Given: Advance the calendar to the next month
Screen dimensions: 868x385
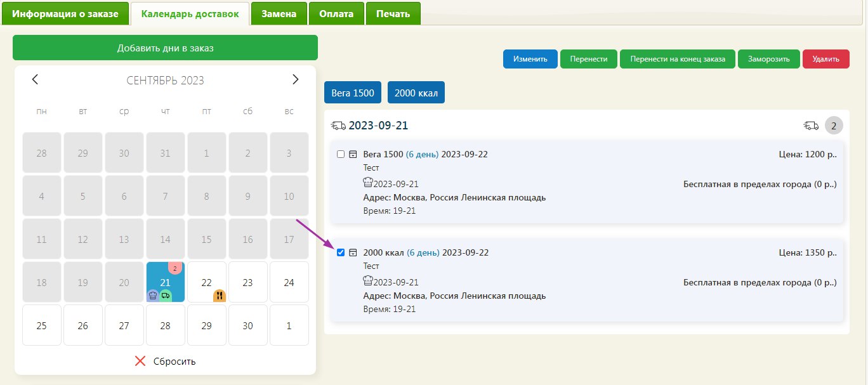Looking at the screenshot, I should point(295,79).
